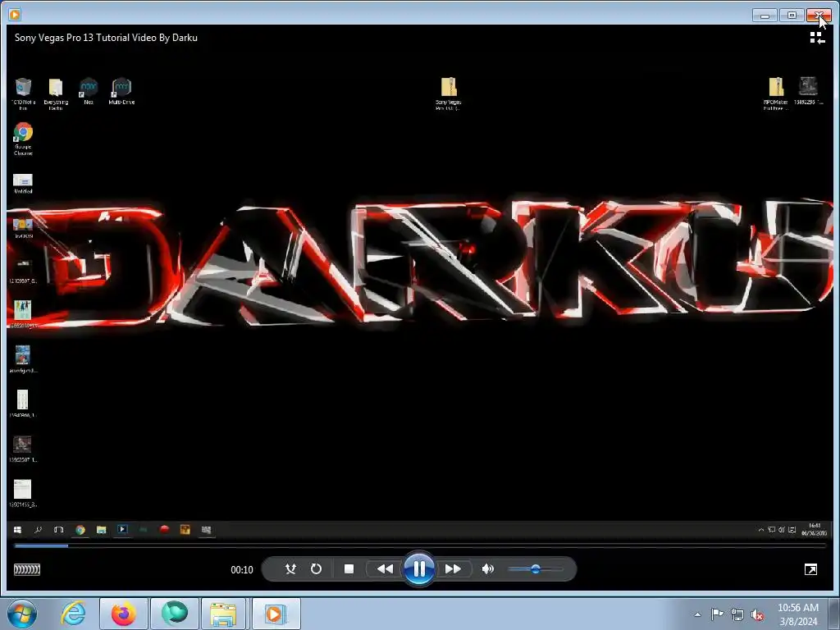Show hidden system tray icons
Image resolution: width=840 pixels, height=630 pixels.
pyautogui.click(x=697, y=614)
